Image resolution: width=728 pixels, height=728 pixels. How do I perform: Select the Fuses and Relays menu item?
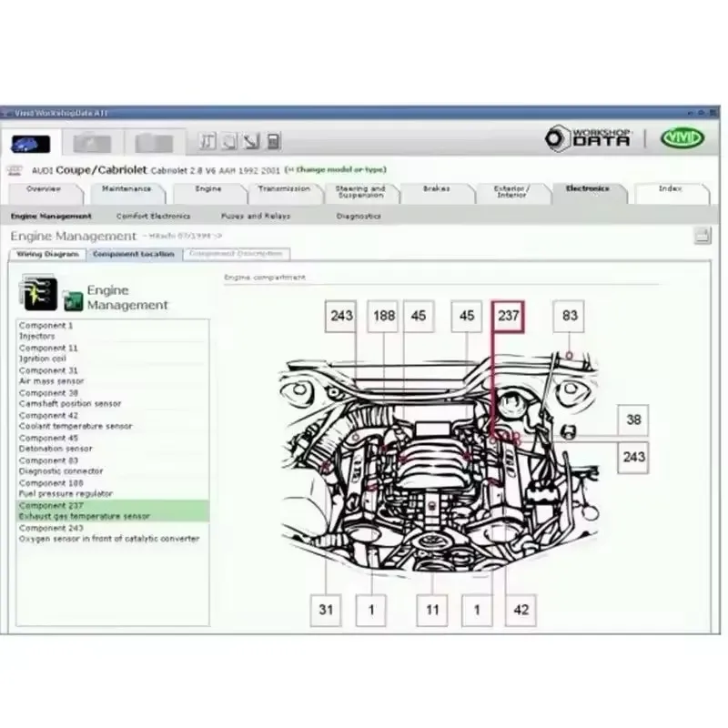point(255,216)
